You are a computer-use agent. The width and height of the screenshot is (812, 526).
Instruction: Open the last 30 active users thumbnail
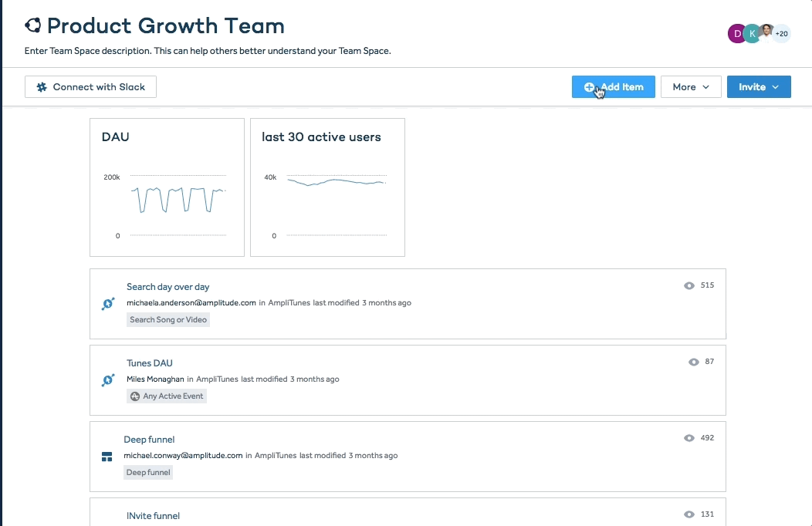[327, 187]
